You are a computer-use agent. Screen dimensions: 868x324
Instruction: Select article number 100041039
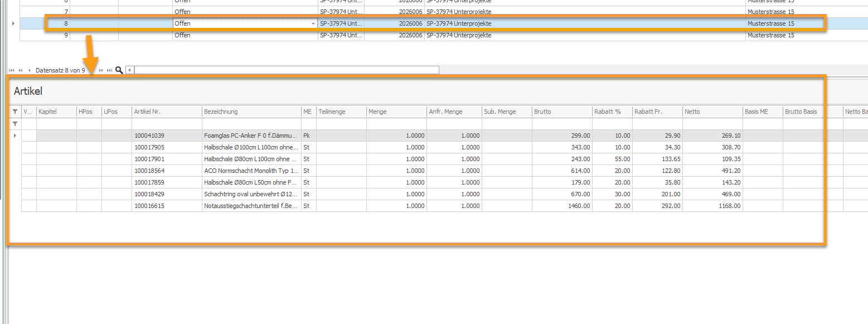(x=167, y=136)
